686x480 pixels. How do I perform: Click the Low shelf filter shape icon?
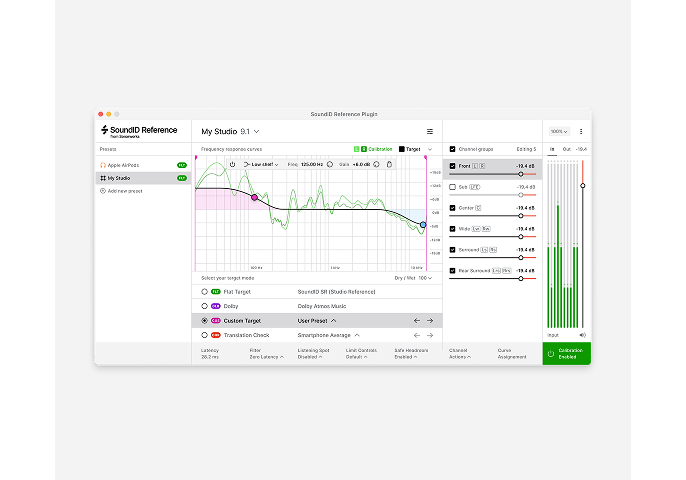(246, 165)
